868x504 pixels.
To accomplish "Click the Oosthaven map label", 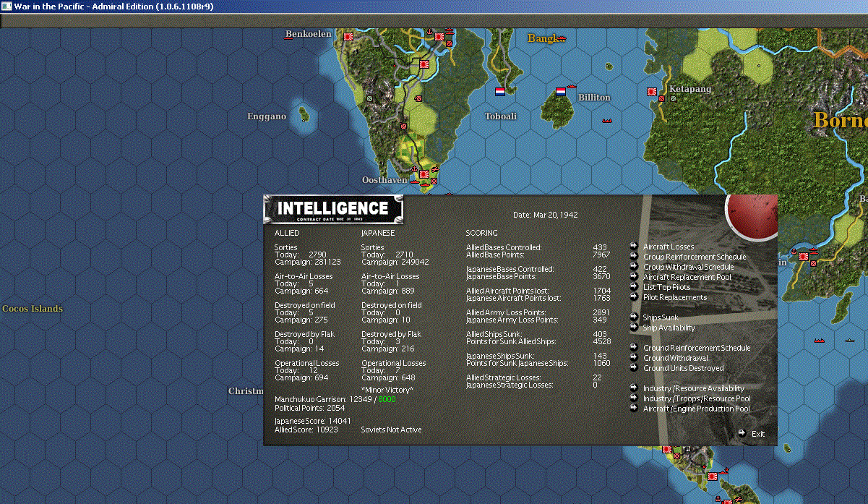I will pos(384,179).
